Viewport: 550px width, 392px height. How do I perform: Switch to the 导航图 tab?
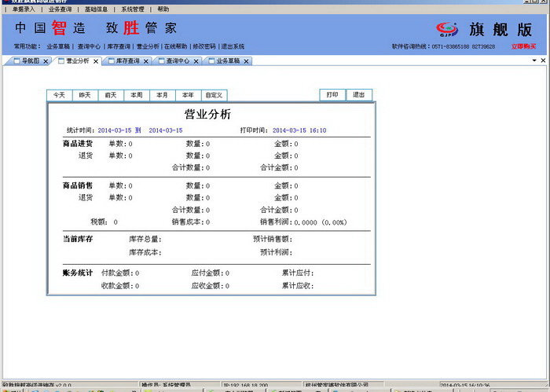31,61
